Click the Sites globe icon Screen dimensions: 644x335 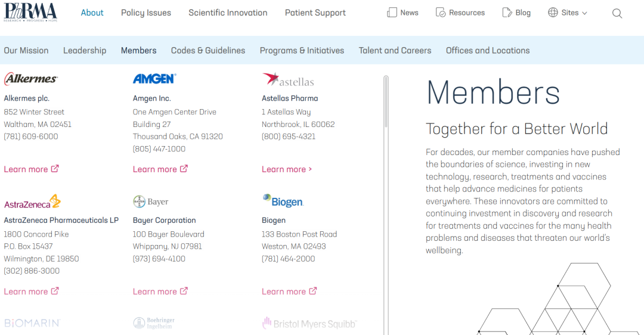[553, 13]
